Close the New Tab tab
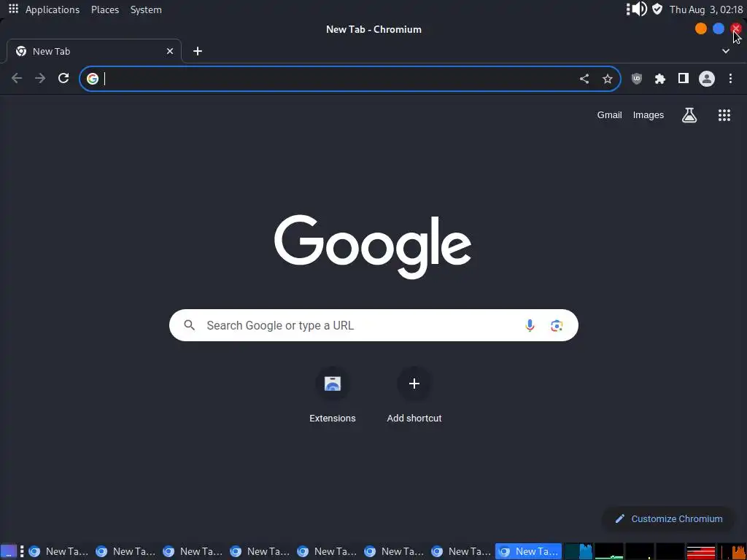 (x=169, y=51)
